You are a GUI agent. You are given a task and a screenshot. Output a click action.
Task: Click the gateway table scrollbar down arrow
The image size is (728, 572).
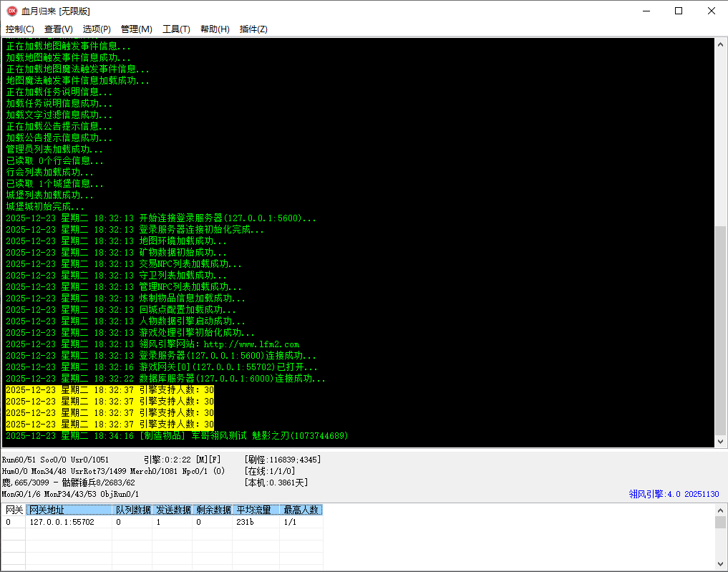tap(721, 565)
